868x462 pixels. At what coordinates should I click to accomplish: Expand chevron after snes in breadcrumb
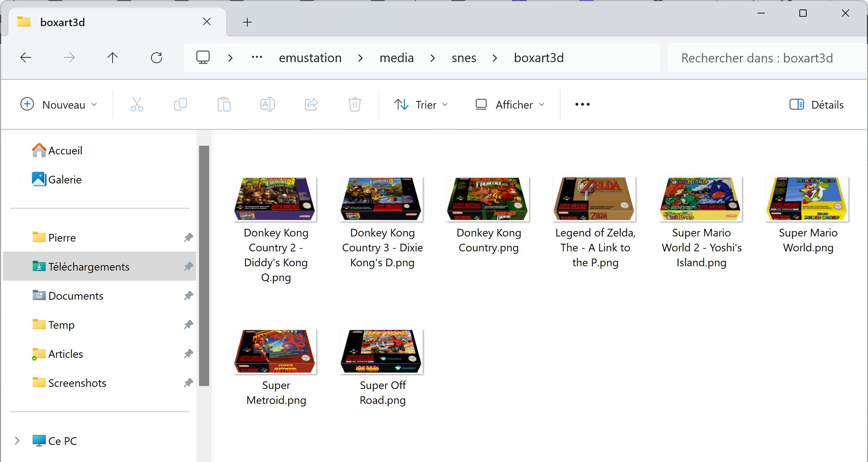click(495, 58)
